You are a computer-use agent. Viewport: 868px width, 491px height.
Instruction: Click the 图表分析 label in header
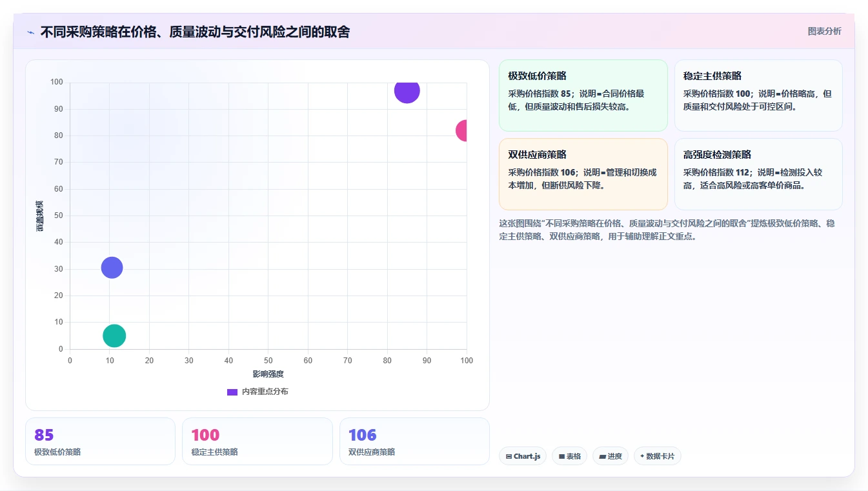click(824, 31)
